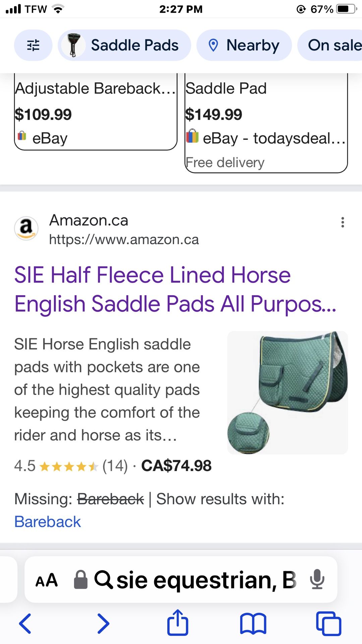Open Safari bookmarks book icon
Screen dimensions: 362x644
253,624
